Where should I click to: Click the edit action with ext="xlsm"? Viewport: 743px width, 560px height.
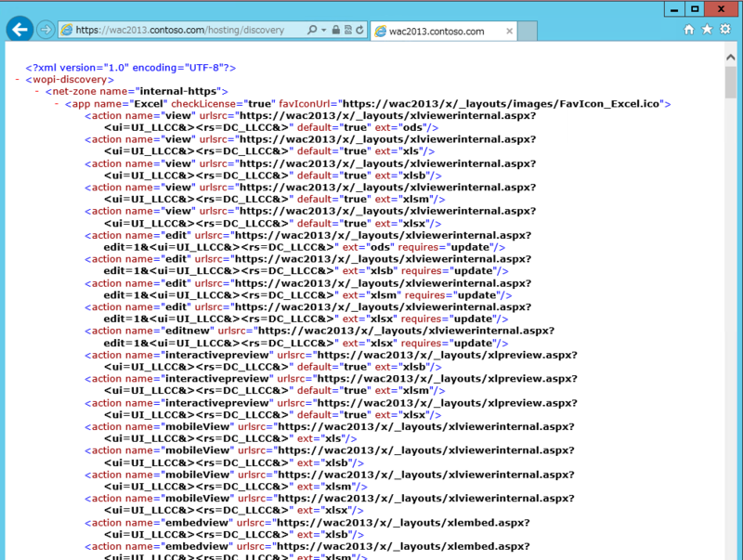[x=308, y=289]
